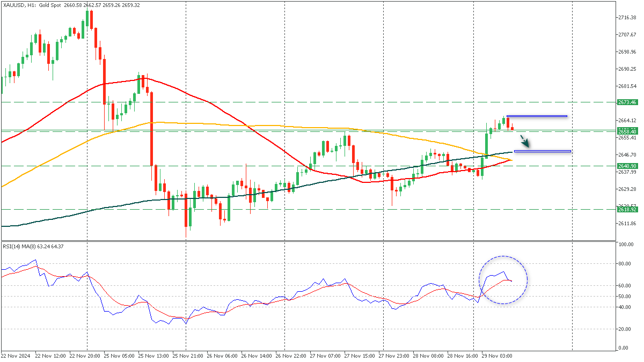Click the 25 Nov 13:00 time label
This screenshot has width=644, height=362.
(153, 356)
